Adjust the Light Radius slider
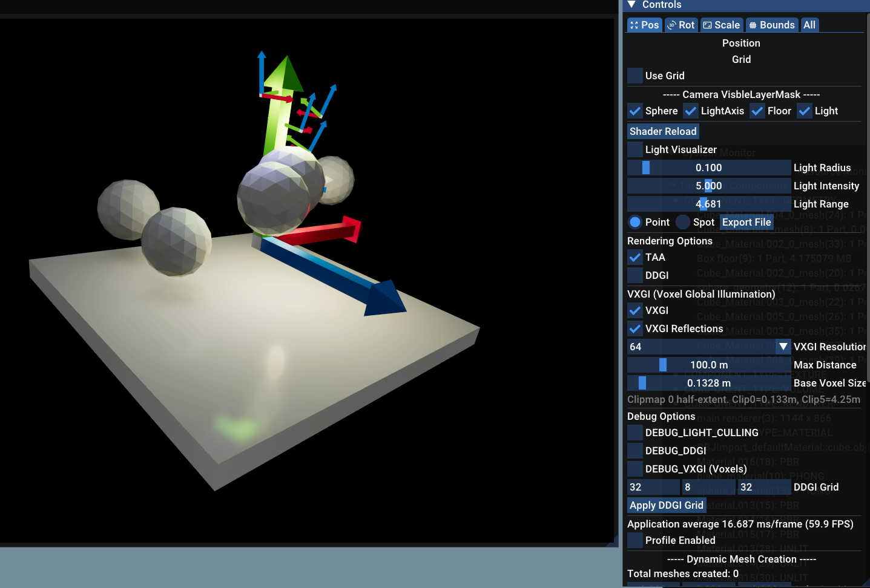This screenshot has width=870, height=588. pos(708,168)
